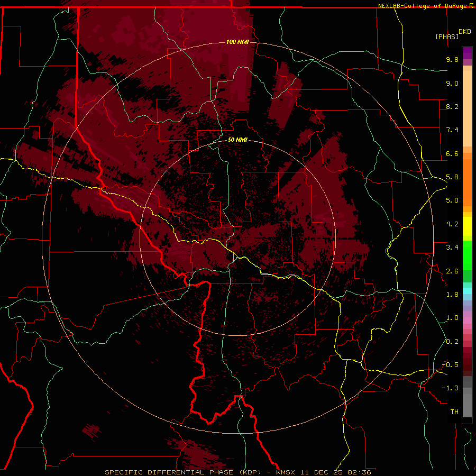
Task: Click the 7.4 scale value
Action: click(452, 130)
